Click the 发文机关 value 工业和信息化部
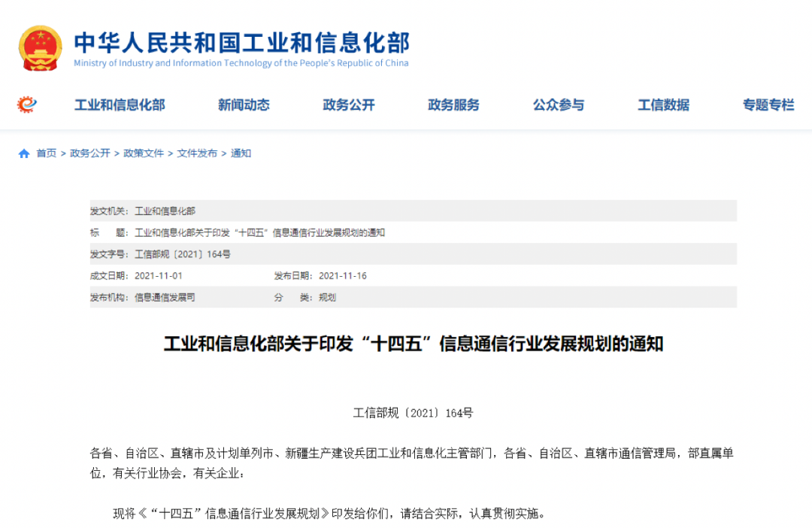 [x=165, y=211]
